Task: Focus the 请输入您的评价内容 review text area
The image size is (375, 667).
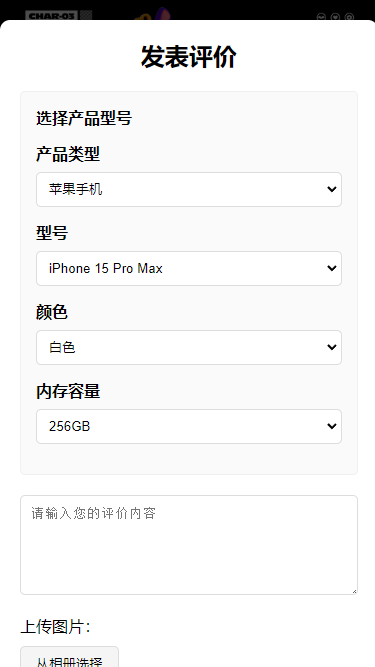Action: tap(189, 545)
